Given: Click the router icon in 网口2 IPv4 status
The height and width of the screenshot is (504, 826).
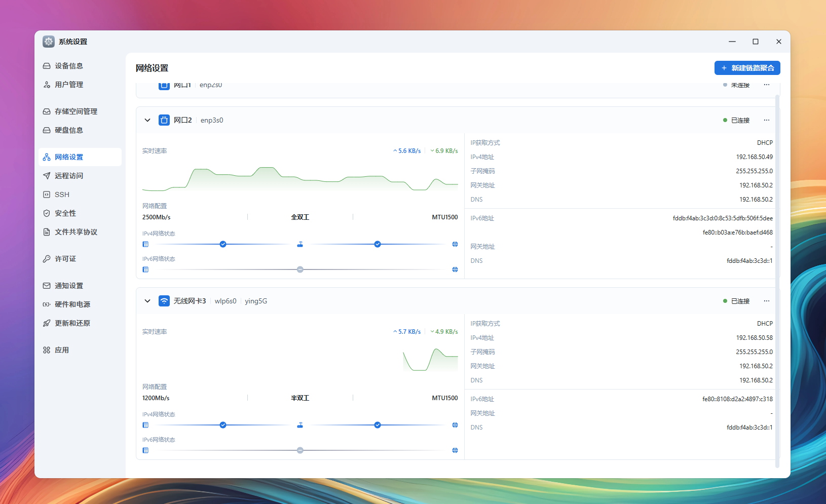Looking at the screenshot, I should 300,244.
